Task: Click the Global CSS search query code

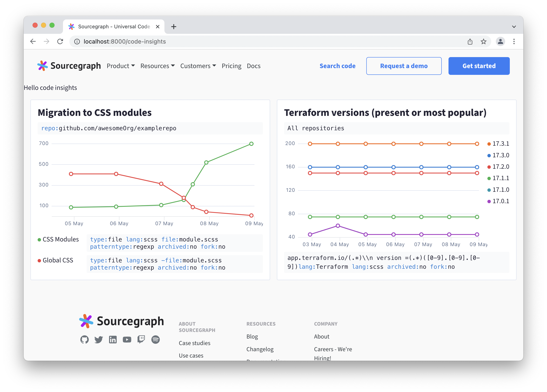Action: coord(175,264)
